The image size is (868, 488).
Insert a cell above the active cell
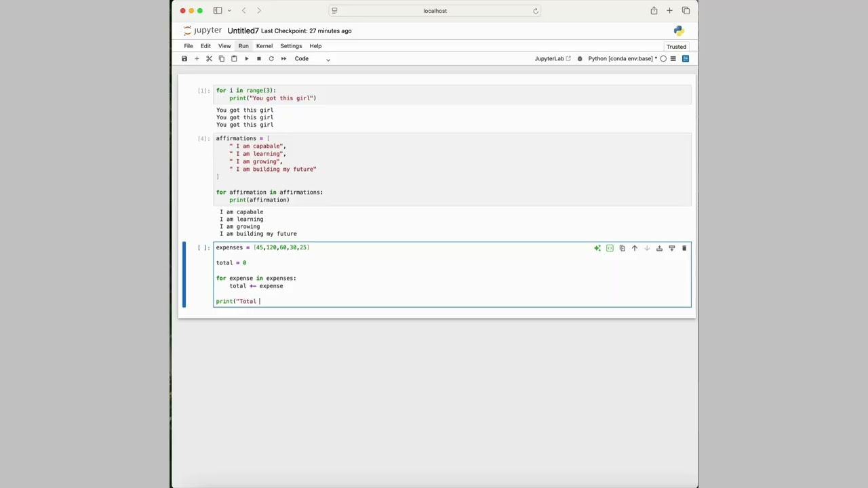click(x=659, y=249)
